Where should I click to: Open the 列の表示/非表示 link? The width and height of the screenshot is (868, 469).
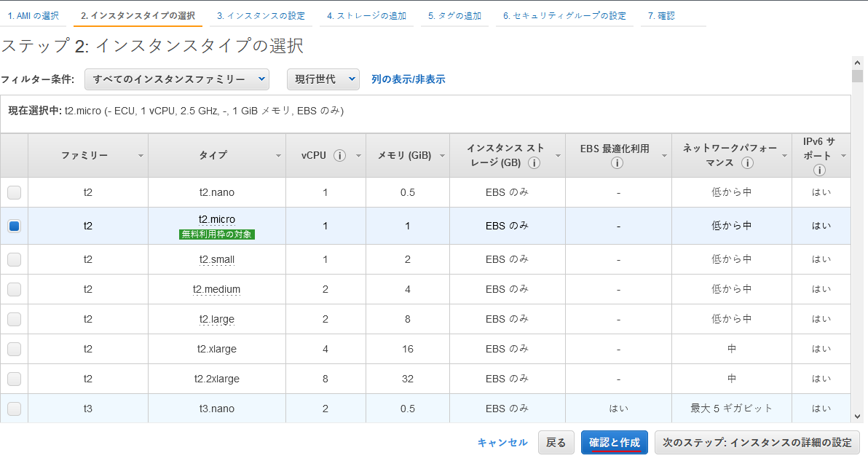[x=409, y=79]
